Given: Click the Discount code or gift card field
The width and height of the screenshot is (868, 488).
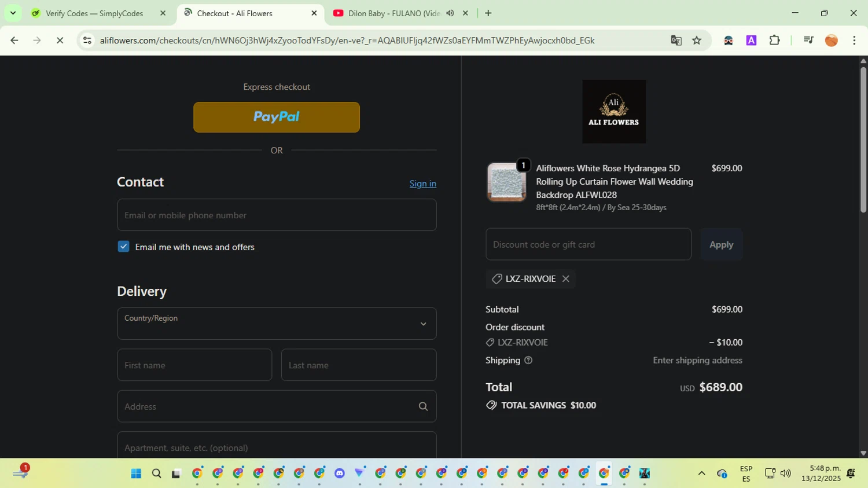Looking at the screenshot, I should [x=589, y=244].
